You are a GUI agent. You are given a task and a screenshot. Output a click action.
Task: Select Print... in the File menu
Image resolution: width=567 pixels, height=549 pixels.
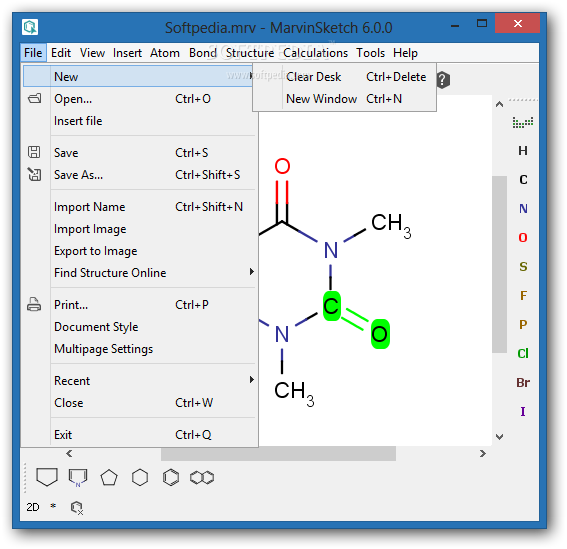click(x=139, y=305)
